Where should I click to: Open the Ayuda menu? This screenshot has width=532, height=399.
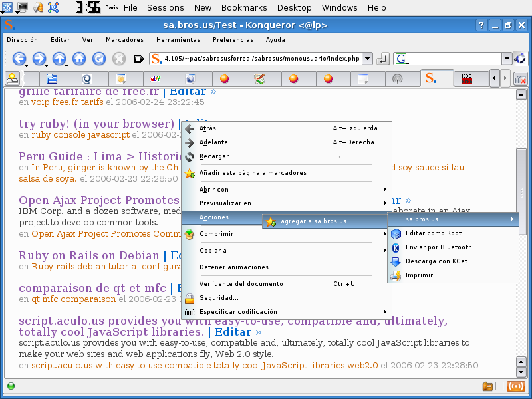pyautogui.click(x=275, y=40)
